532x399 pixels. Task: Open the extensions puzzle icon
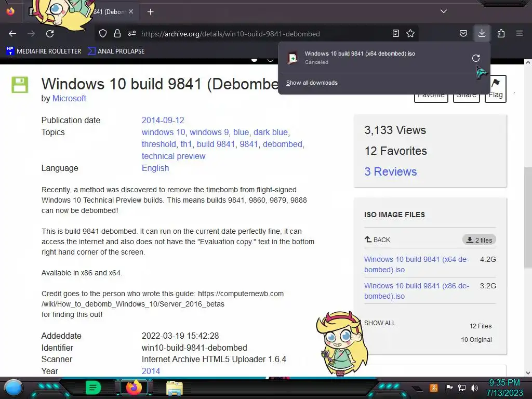tap(501, 33)
